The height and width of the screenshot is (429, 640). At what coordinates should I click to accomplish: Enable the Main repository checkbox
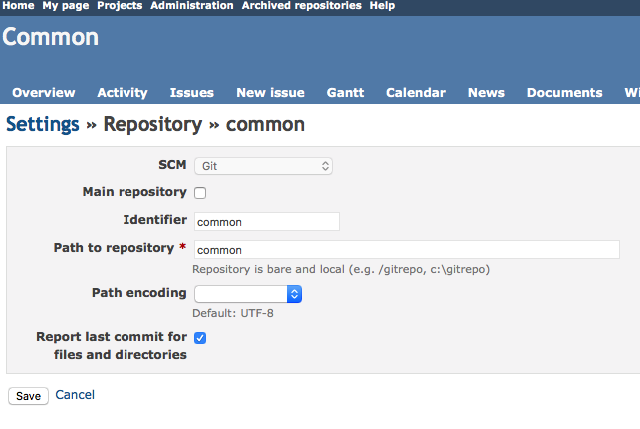(x=200, y=193)
